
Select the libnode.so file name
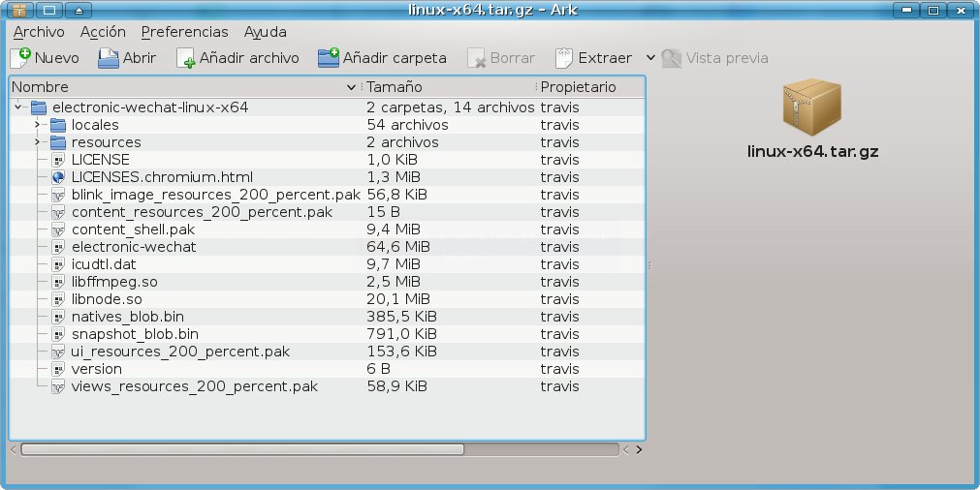point(107,299)
